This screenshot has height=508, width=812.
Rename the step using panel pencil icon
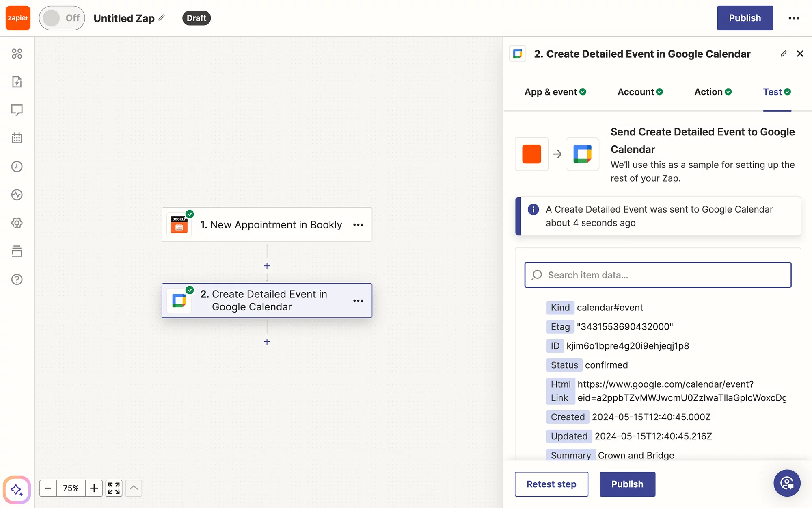coord(784,54)
